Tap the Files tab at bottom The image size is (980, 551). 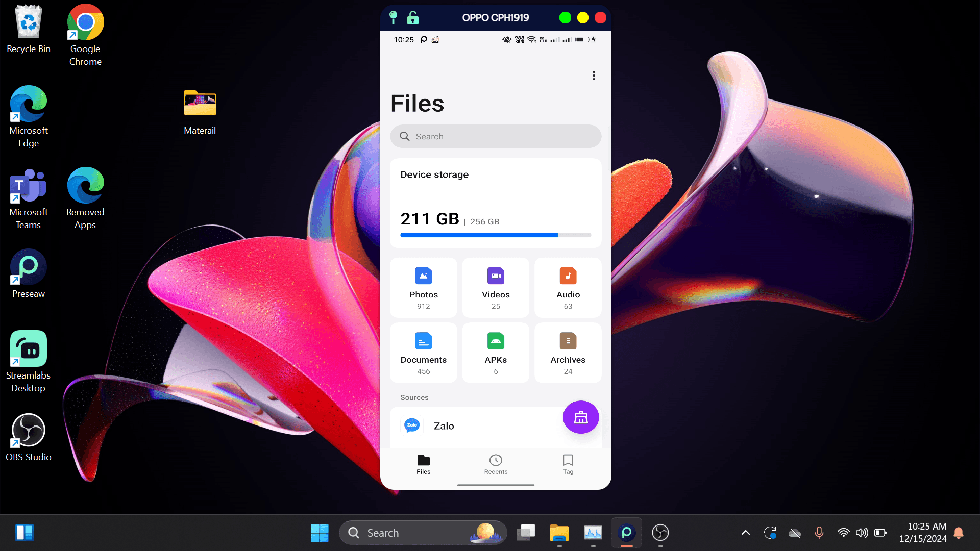(423, 464)
